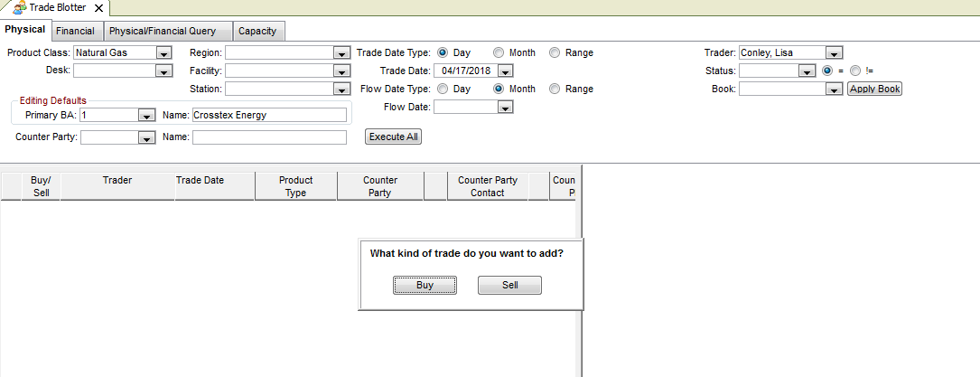
Task: Choose Month for Flow Date Type
Action: click(499, 89)
